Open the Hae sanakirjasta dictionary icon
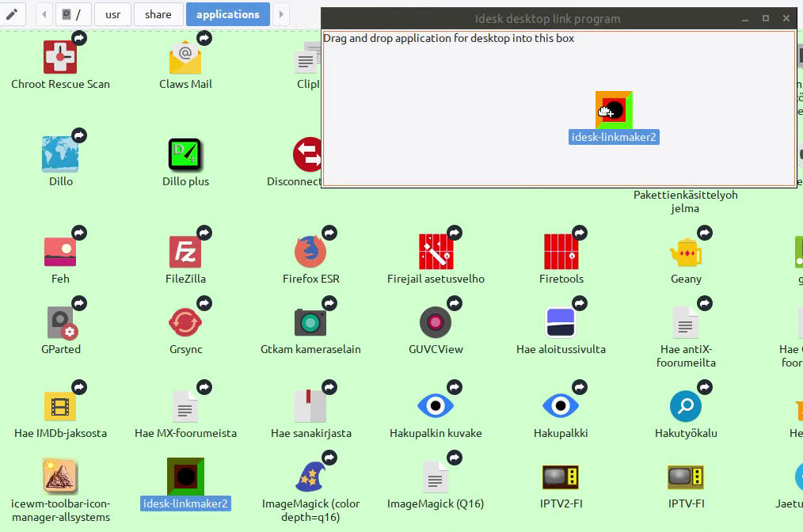 pyautogui.click(x=310, y=407)
